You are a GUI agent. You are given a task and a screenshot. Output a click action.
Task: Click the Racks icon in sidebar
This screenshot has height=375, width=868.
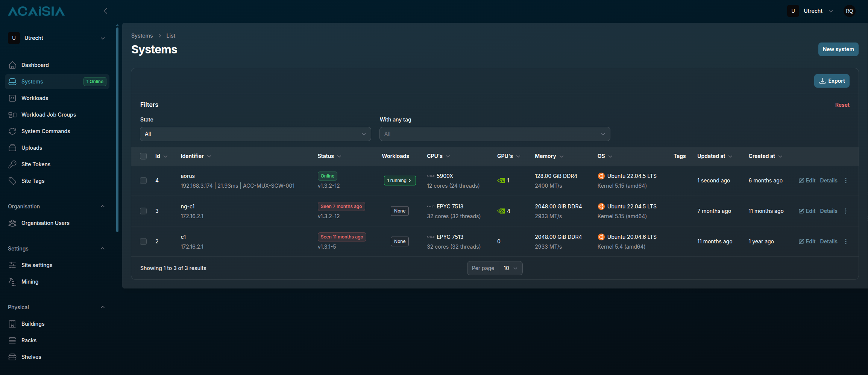pos(12,340)
